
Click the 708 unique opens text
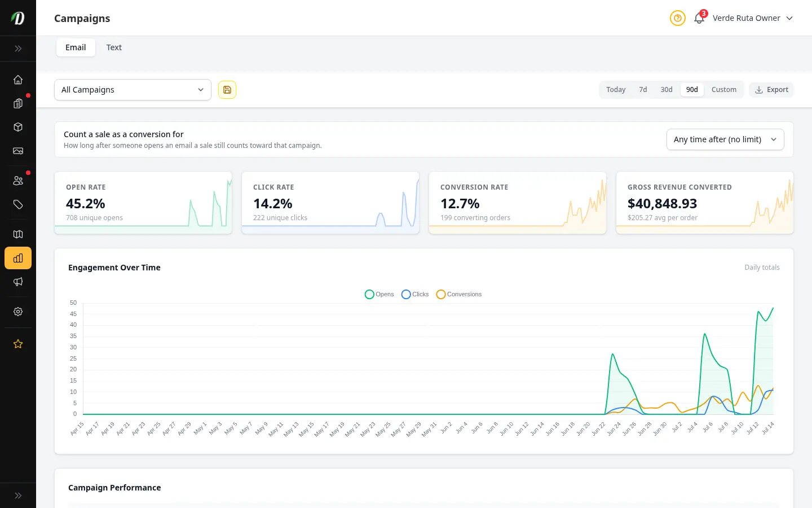pyautogui.click(x=94, y=218)
